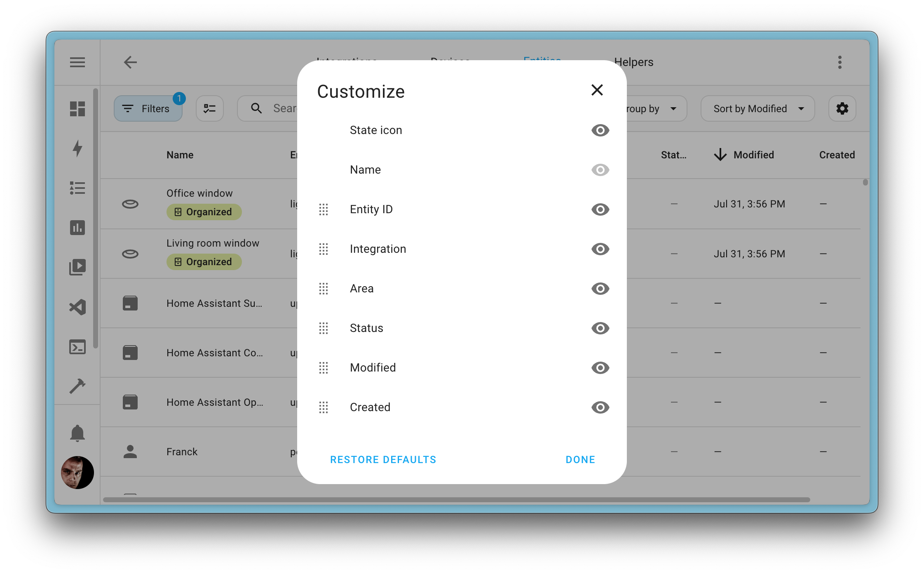Viewport: 924px width, 574px height.
Task: Click the bar chart icon
Action: (x=77, y=228)
